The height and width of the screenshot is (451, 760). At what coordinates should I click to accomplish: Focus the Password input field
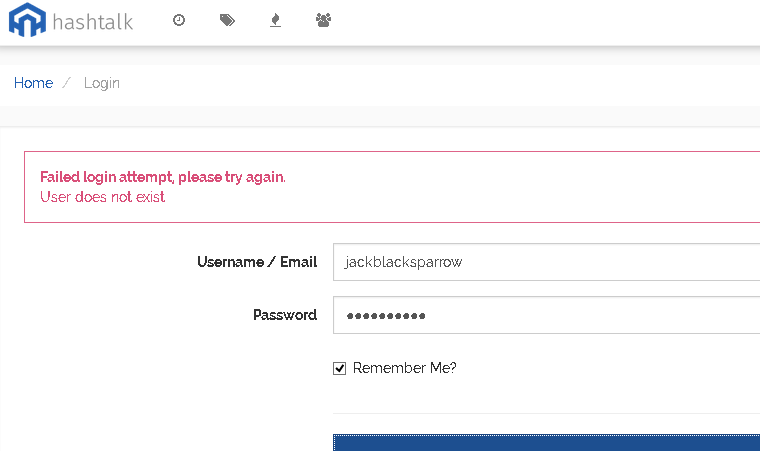[546, 315]
